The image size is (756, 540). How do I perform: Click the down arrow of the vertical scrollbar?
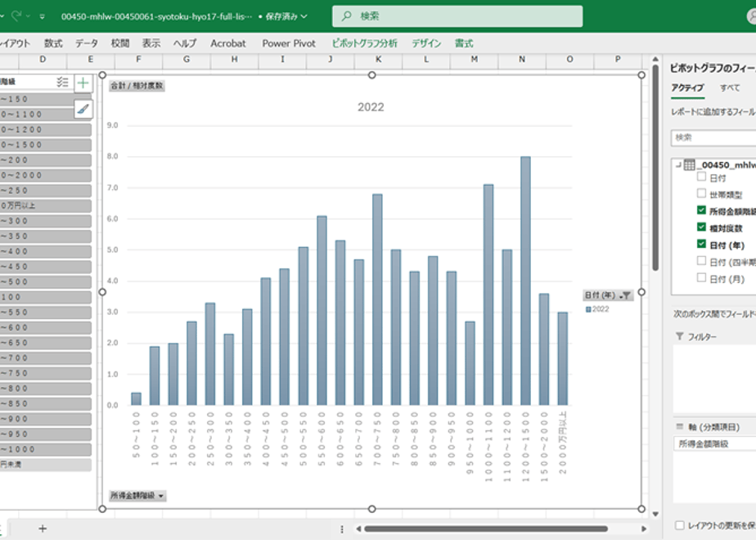pyautogui.click(x=655, y=514)
